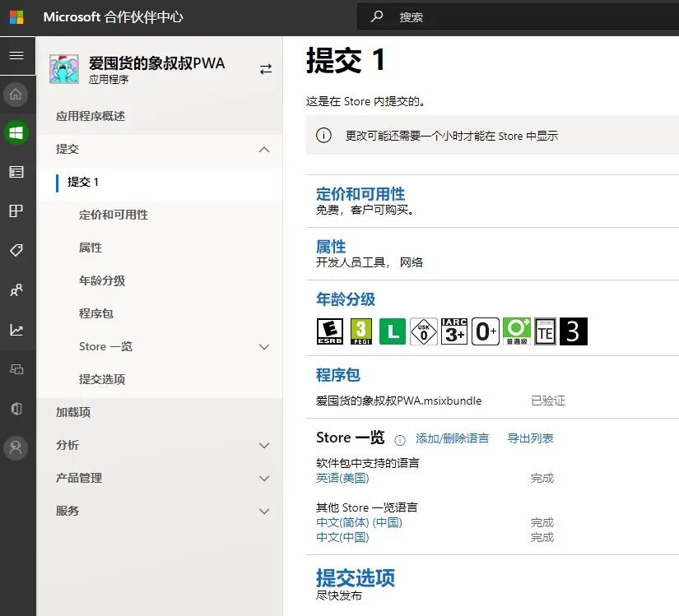Image resolution: width=679 pixels, height=616 pixels.
Task: Open the dashboard panel icon below Windows icon
Action: click(x=17, y=171)
